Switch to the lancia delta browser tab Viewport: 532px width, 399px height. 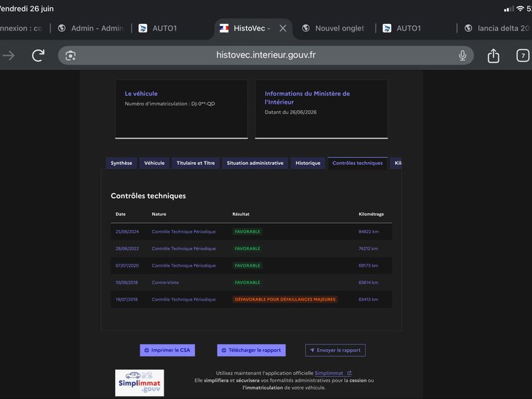coord(497,29)
